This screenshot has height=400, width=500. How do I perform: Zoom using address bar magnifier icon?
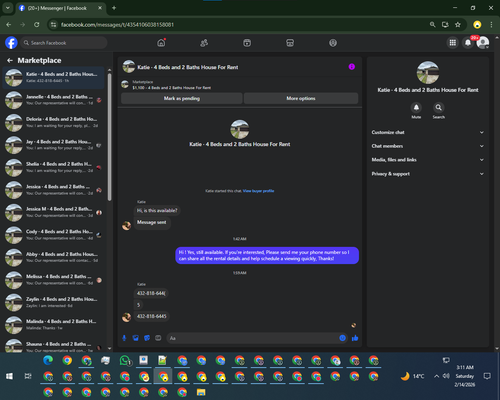point(433,25)
